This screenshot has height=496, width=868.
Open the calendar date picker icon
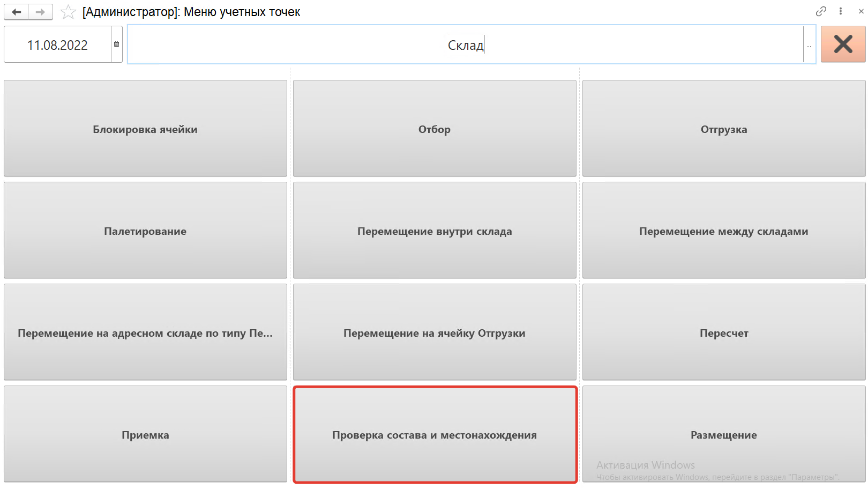click(x=116, y=45)
